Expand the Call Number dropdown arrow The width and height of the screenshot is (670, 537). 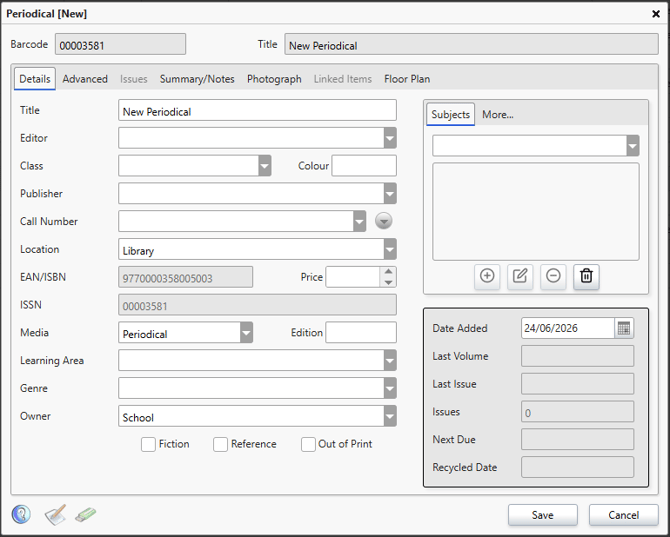359,221
